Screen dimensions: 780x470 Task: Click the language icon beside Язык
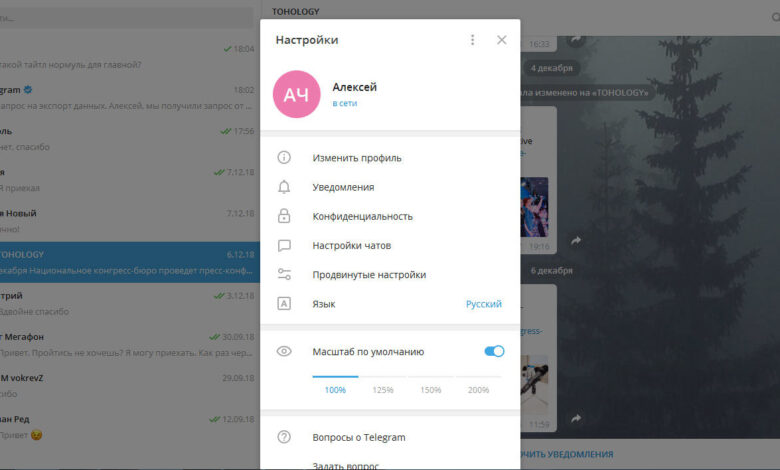[284, 304]
